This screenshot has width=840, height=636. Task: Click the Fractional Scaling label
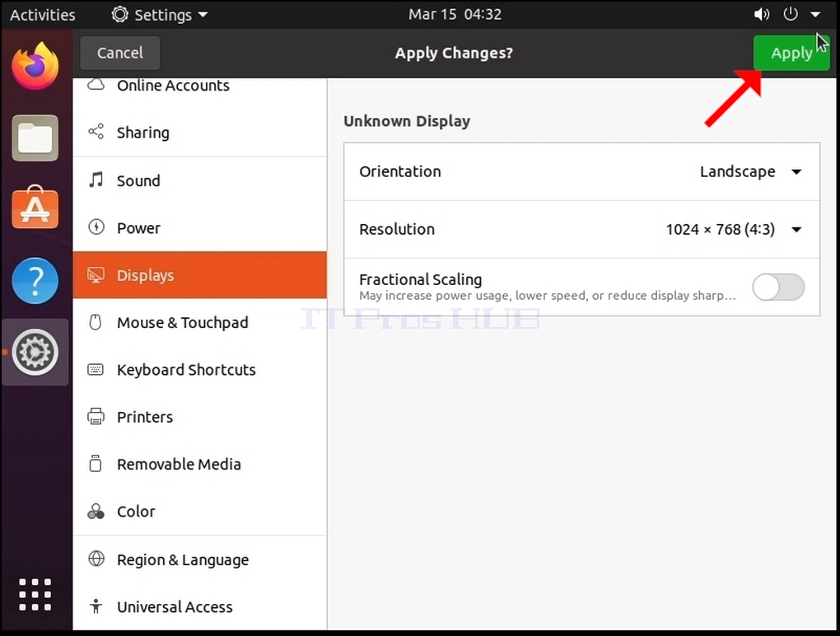pos(421,279)
